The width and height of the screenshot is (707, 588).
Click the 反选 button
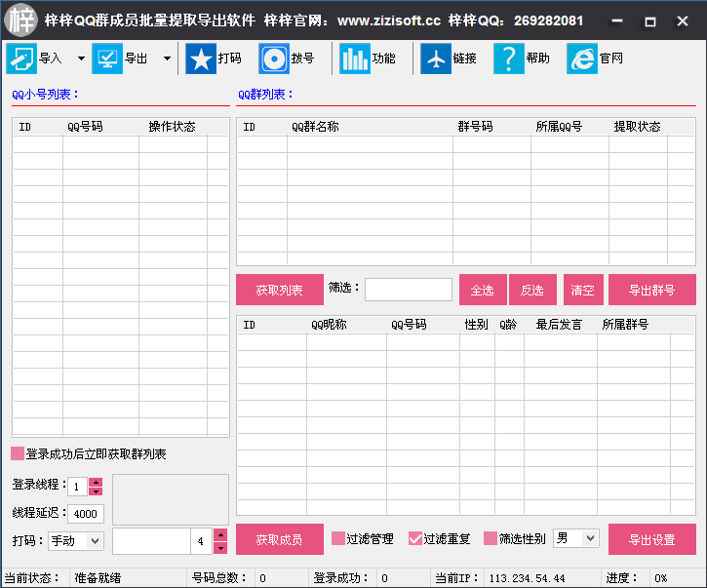(x=532, y=290)
